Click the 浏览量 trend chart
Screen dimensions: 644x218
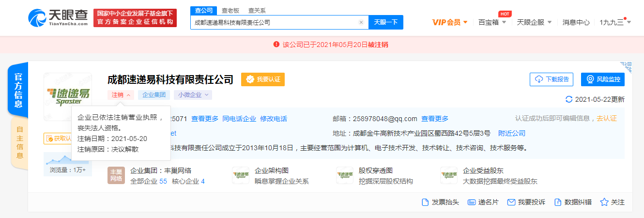(x=68, y=159)
